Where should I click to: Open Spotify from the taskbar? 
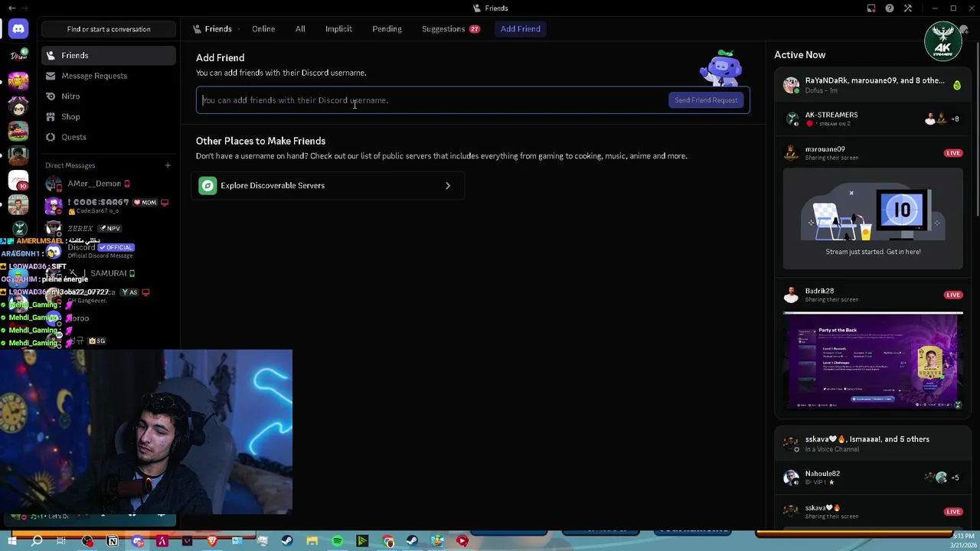tap(338, 541)
